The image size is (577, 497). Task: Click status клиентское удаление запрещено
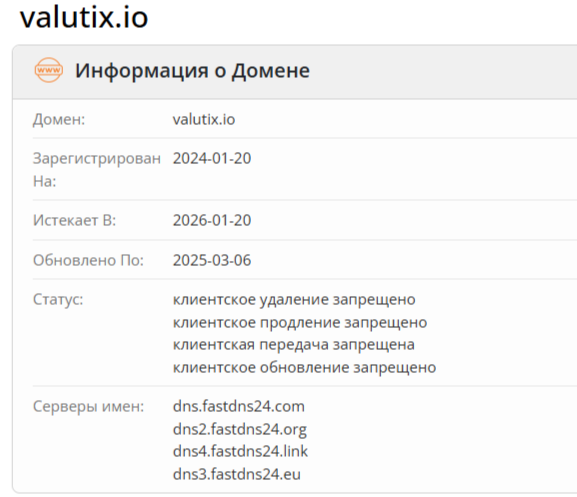tap(294, 300)
